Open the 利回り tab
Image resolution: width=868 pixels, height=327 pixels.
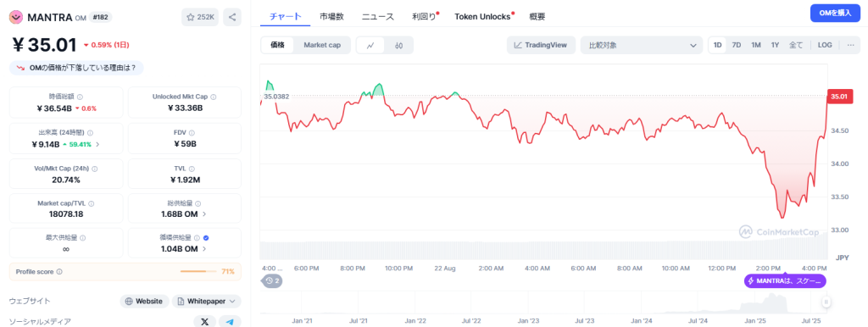(425, 17)
